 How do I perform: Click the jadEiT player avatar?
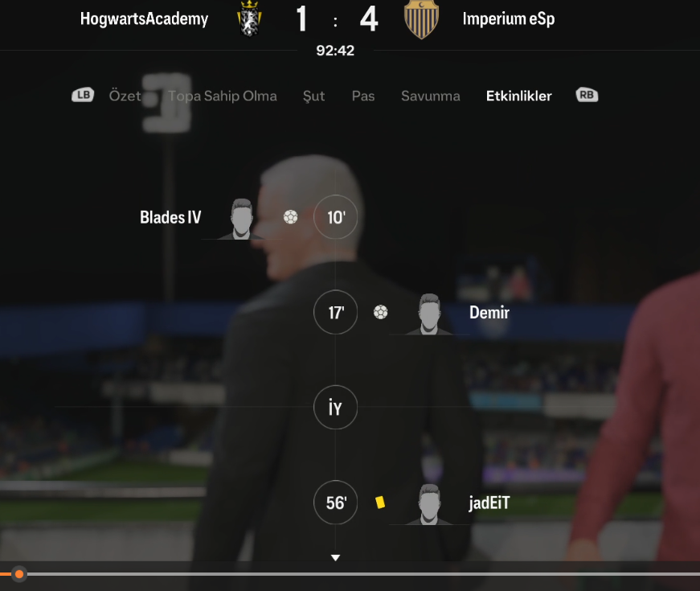coord(429,504)
